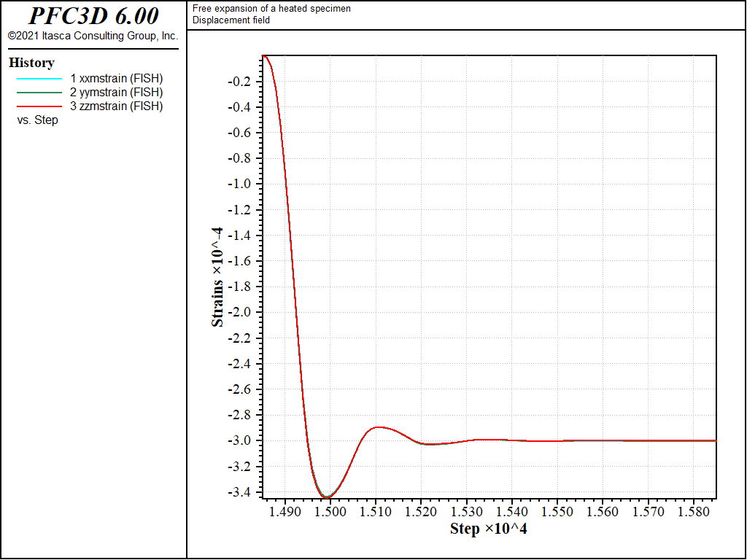747x560 pixels.
Task: Click the Itasca Consulting Group copyright line
Action: (93, 36)
